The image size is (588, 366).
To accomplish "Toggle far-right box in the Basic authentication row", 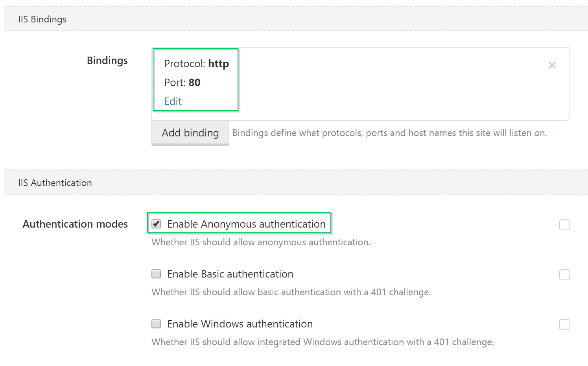I will 564,275.
